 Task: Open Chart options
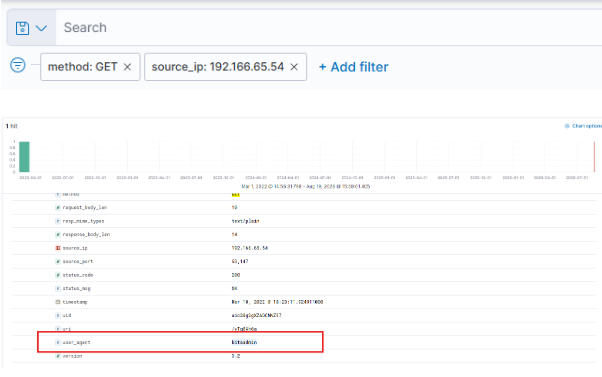tap(584, 126)
